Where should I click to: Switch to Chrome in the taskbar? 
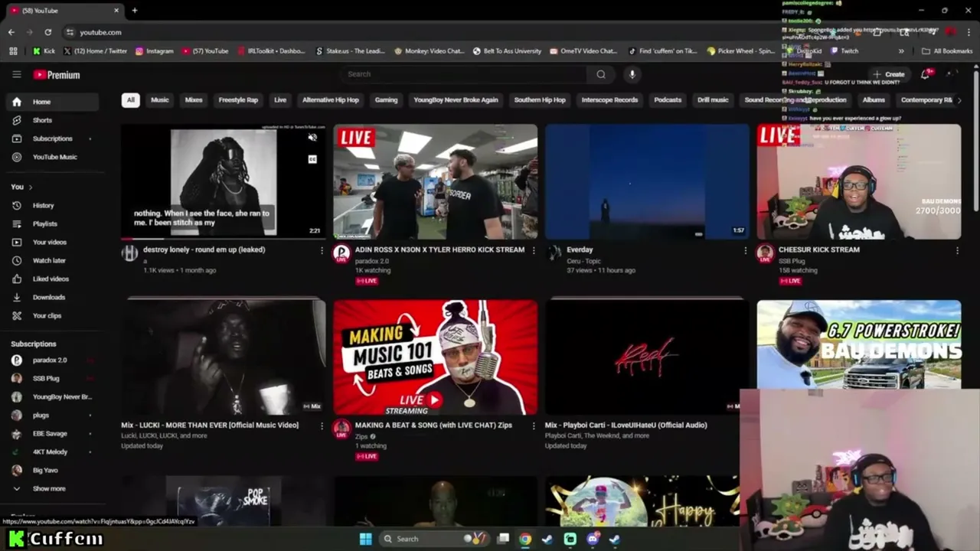point(524,539)
